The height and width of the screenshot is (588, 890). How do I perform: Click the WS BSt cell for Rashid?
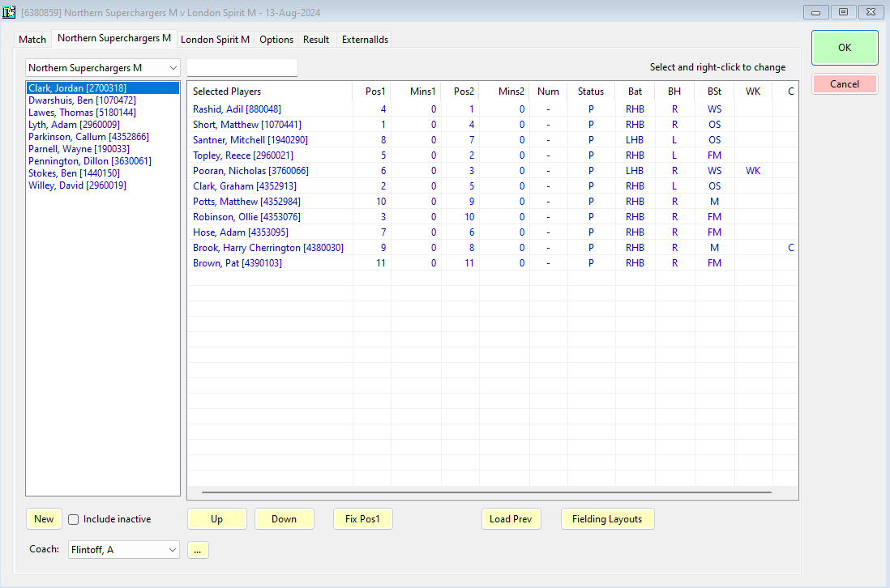pyautogui.click(x=715, y=109)
